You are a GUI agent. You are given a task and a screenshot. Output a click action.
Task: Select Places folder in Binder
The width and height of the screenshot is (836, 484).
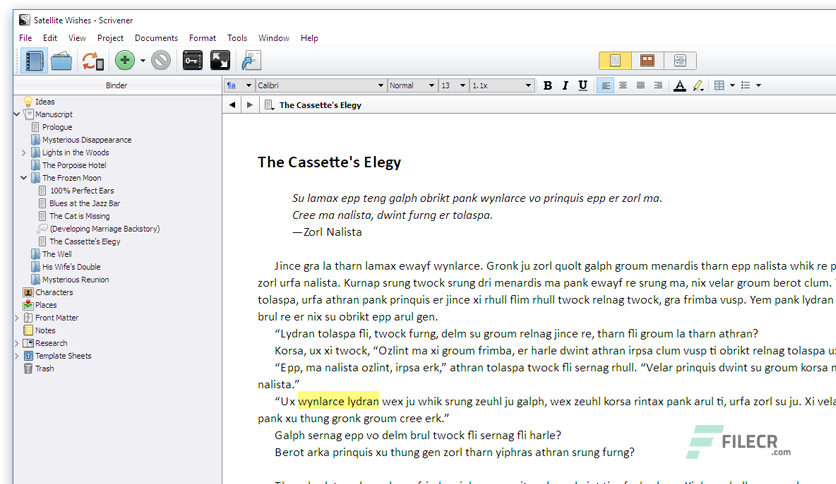tap(40, 305)
